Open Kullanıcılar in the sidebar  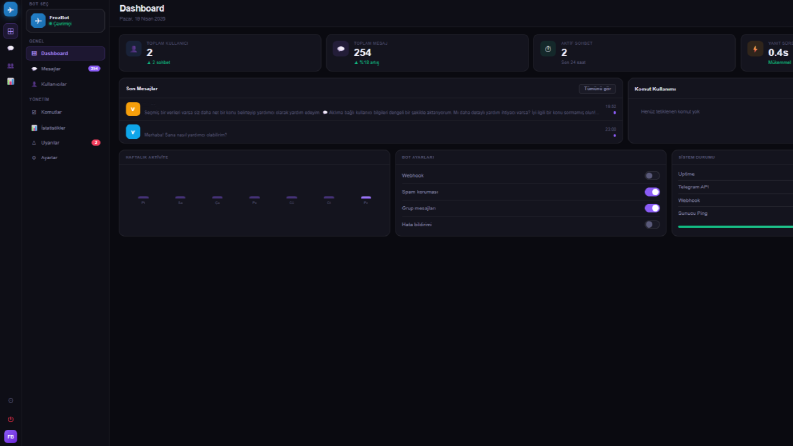click(65, 84)
